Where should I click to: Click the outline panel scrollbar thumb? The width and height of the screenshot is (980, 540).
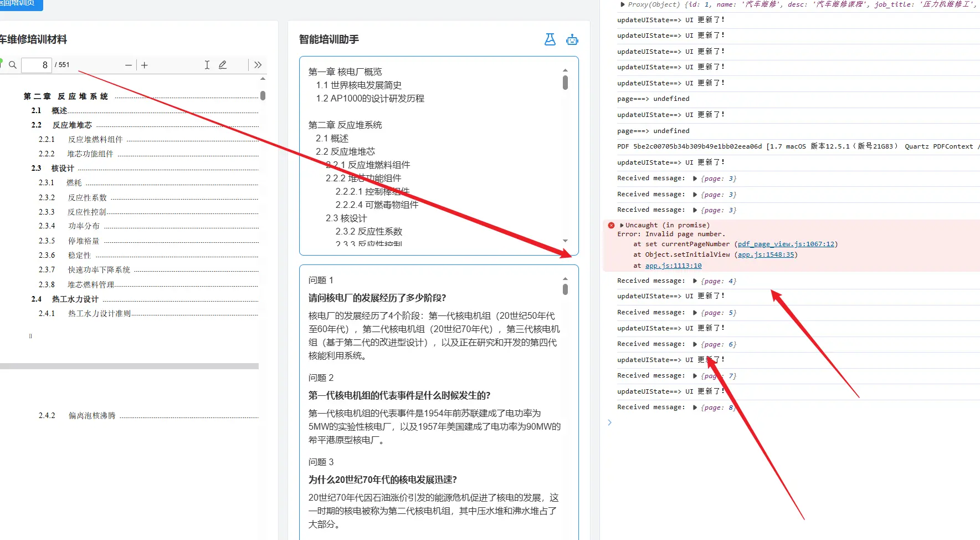565,83
